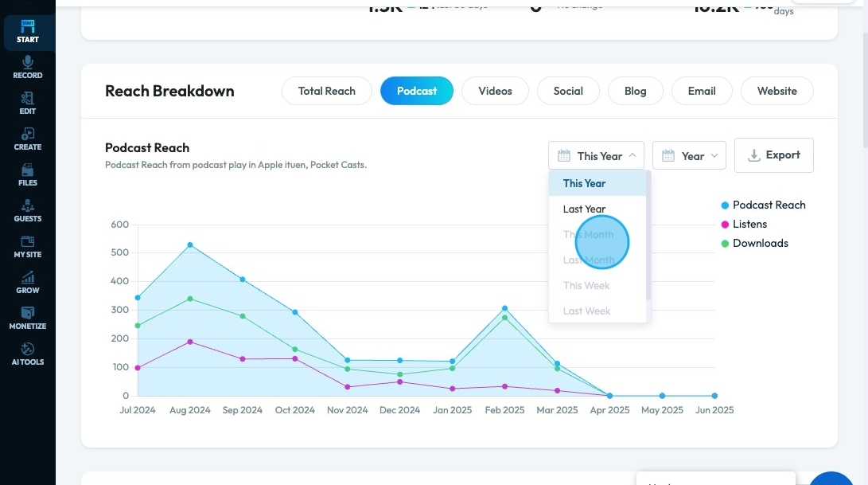Click the Podcast Reach heading
The image size is (868, 485).
(147, 148)
